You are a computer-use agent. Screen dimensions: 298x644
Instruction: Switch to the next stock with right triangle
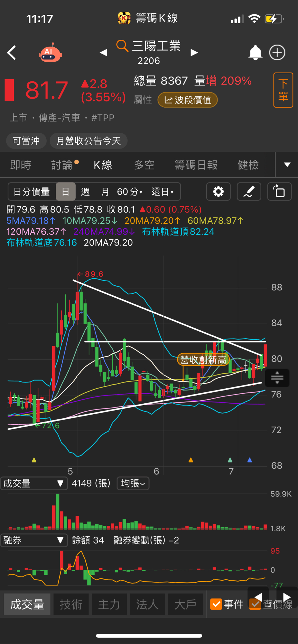pyautogui.click(x=194, y=52)
